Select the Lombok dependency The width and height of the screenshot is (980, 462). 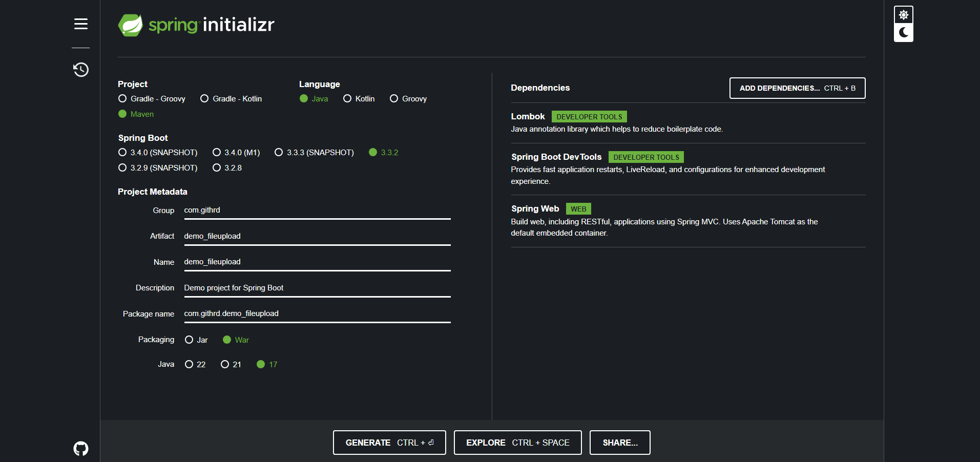click(688, 122)
